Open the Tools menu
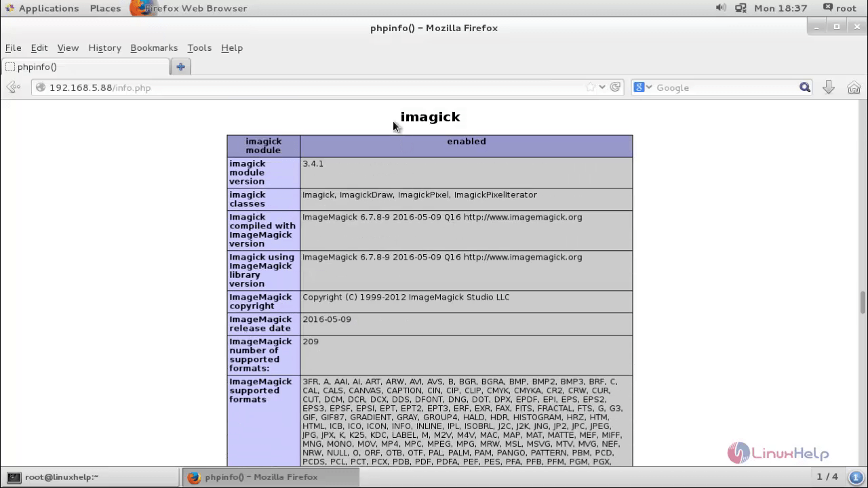Image resolution: width=868 pixels, height=488 pixels. point(199,47)
